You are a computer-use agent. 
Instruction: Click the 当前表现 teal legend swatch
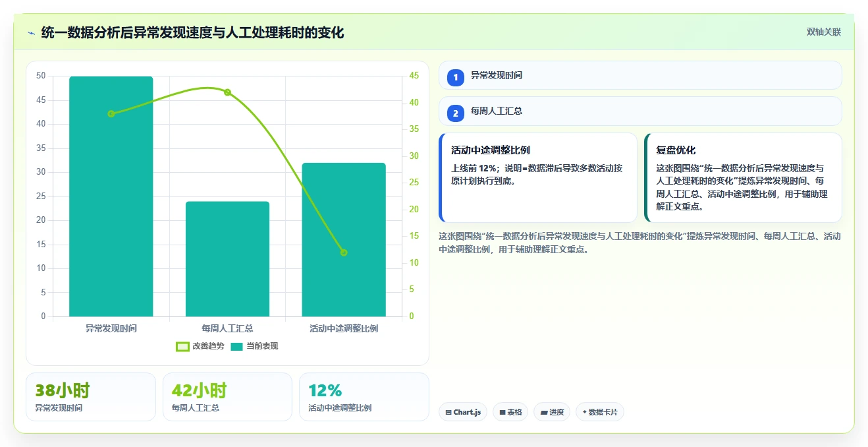pos(237,346)
